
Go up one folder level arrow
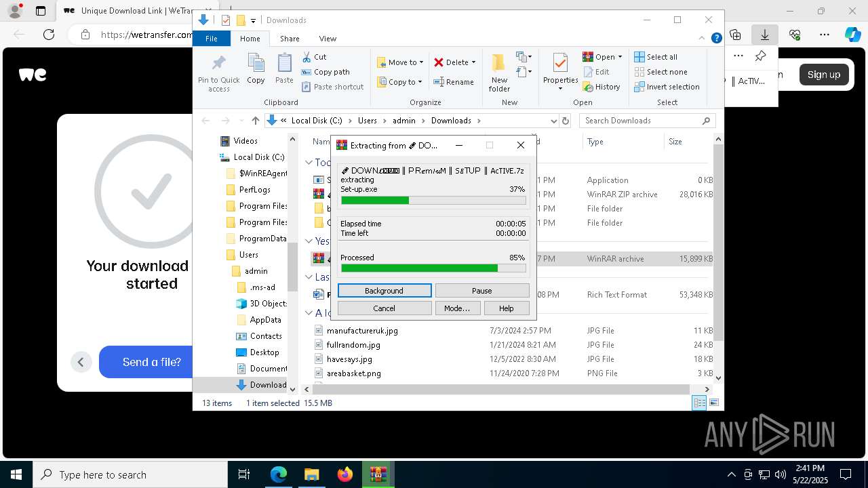[x=255, y=121]
